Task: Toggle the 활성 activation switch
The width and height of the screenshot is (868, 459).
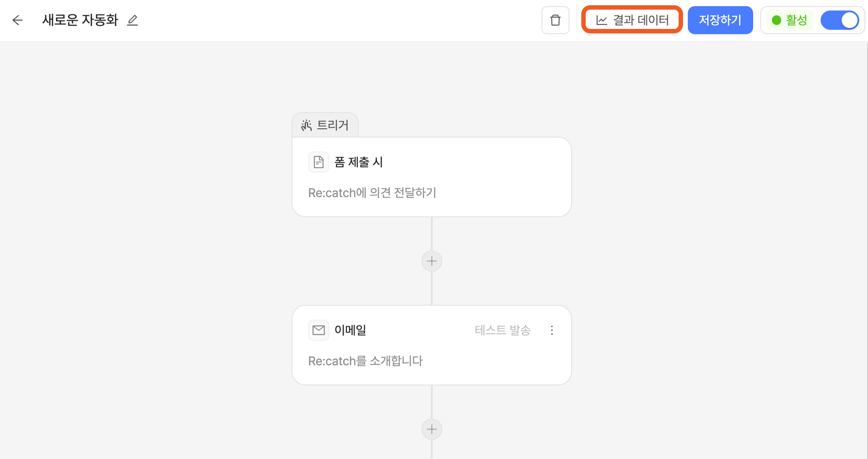Action: tap(840, 20)
